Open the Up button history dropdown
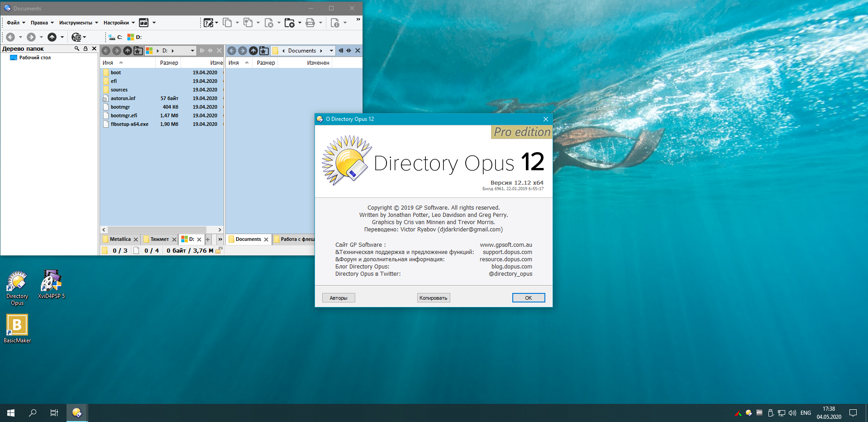This screenshot has width=868, height=422. [62, 37]
